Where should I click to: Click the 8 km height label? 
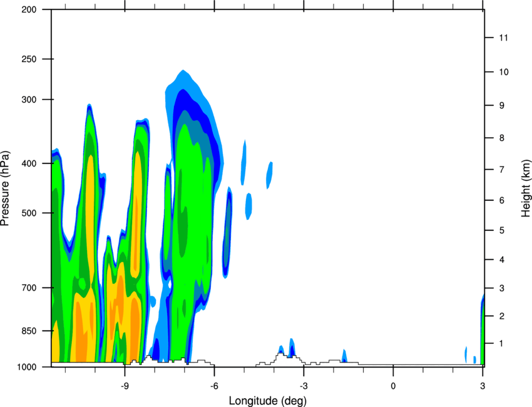point(502,138)
